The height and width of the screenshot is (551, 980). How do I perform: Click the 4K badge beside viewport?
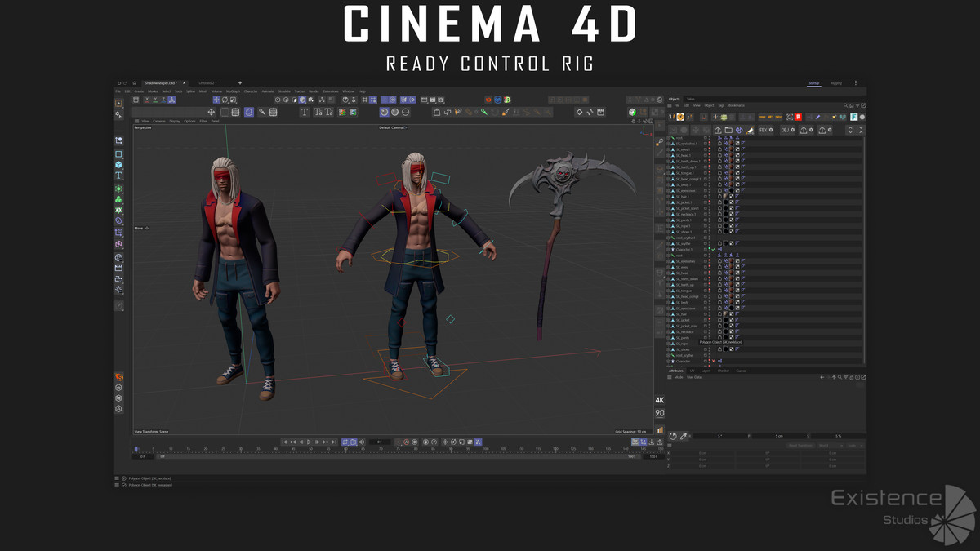pos(659,400)
